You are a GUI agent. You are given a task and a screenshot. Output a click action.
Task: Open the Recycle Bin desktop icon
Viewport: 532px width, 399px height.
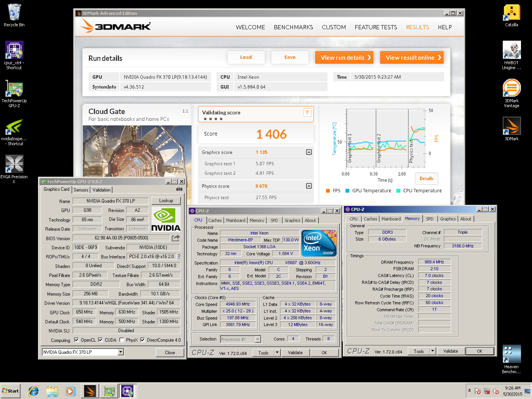[14, 16]
